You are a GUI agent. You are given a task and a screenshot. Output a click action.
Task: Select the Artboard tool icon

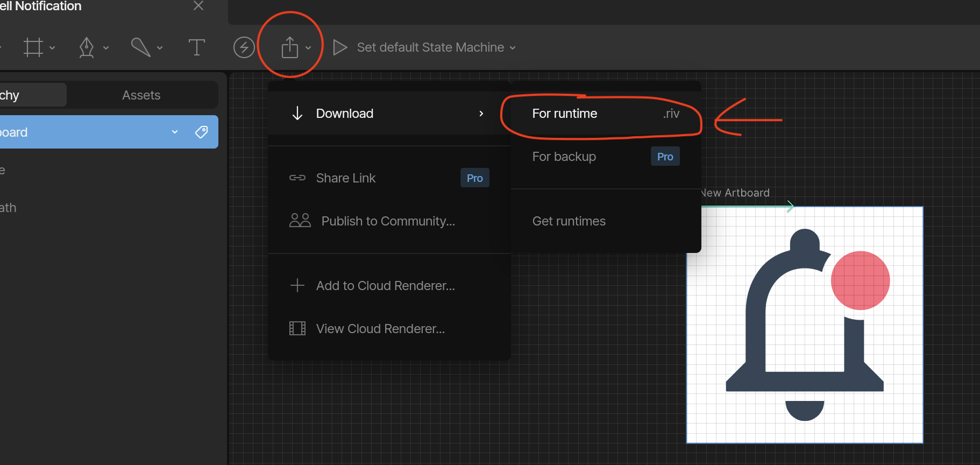click(33, 47)
